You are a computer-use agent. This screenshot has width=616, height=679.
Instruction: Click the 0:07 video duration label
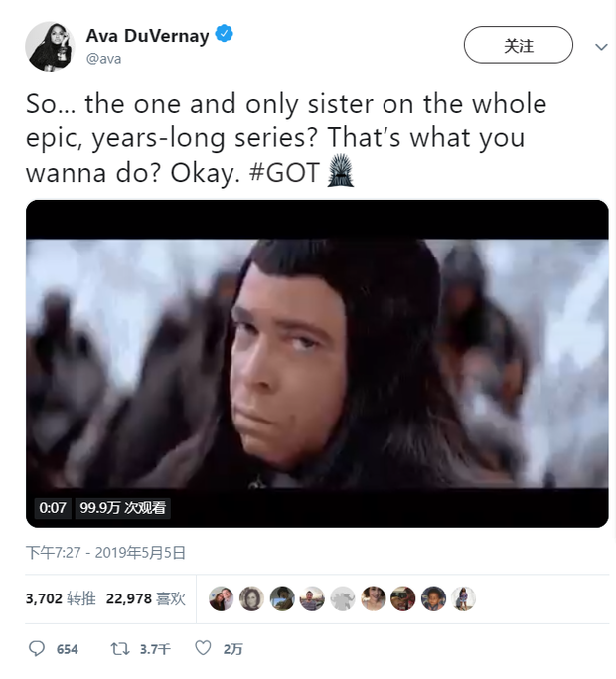[x=53, y=508]
